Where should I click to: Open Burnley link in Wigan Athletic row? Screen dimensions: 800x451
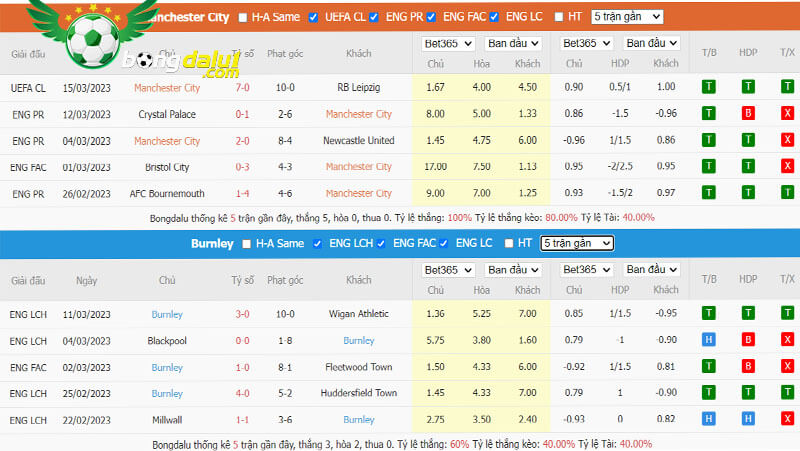tap(167, 314)
